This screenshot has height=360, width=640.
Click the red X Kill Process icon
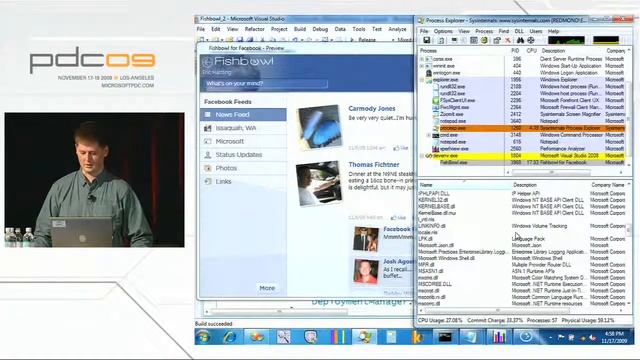point(507,40)
